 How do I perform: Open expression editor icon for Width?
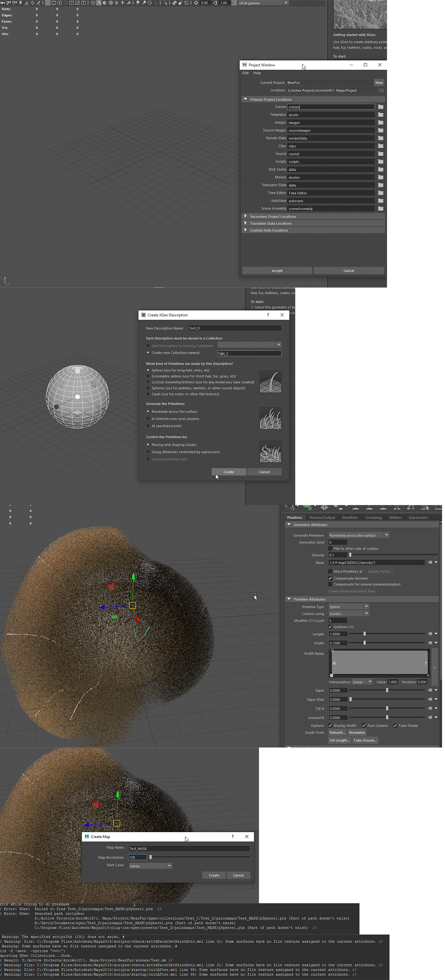pyautogui.click(x=430, y=643)
